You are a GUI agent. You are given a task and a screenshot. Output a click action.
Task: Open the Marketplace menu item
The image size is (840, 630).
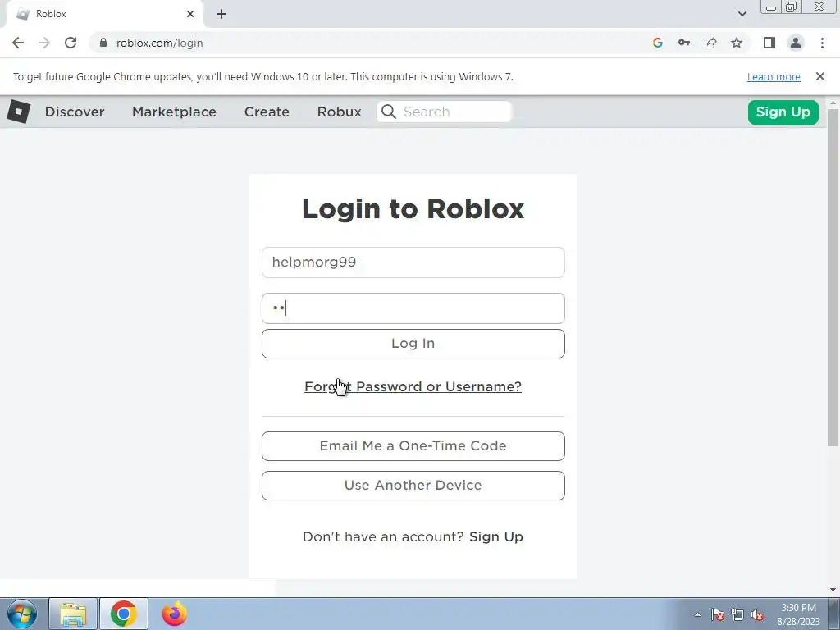point(174,112)
